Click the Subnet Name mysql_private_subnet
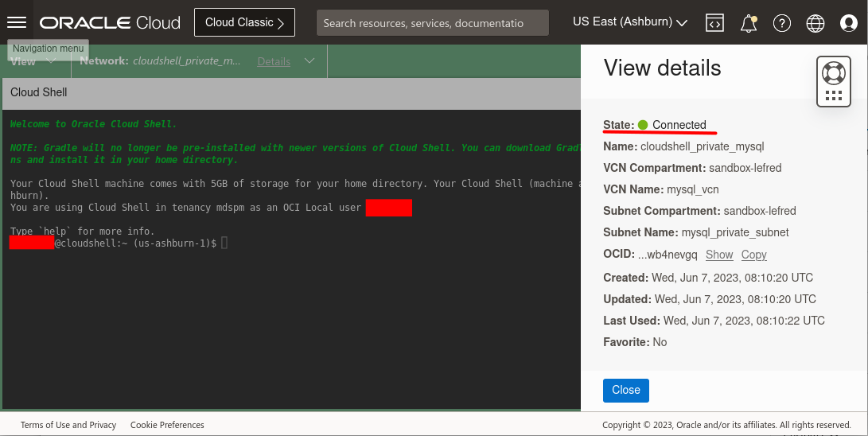868x436 pixels. coord(735,232)
